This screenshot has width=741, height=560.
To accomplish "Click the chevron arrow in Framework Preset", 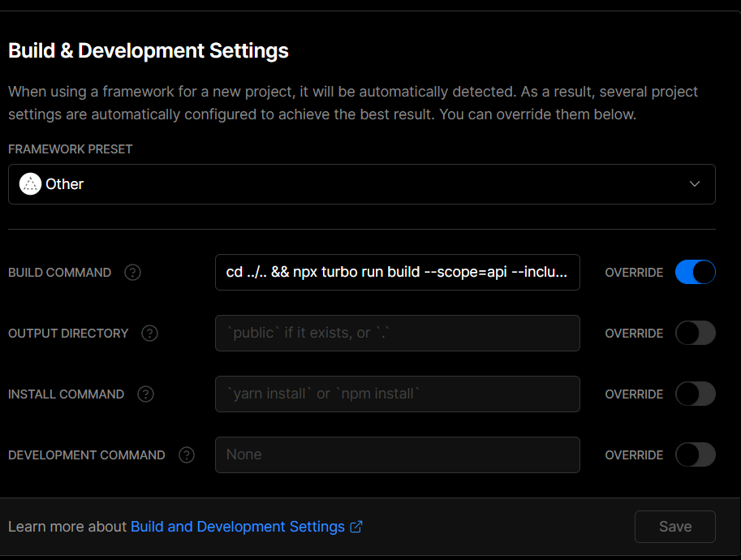I will coord(694,184).
